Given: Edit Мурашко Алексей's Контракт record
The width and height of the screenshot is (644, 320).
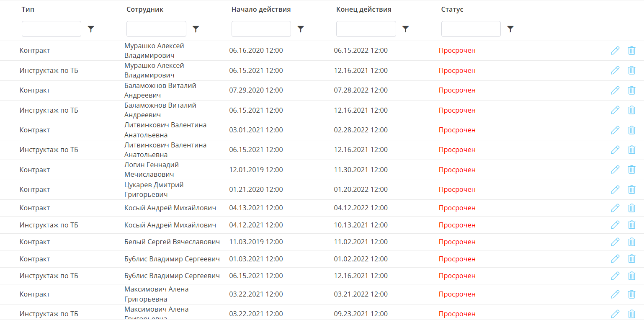Looking at the screenshot, I should (x=615, y=51).
